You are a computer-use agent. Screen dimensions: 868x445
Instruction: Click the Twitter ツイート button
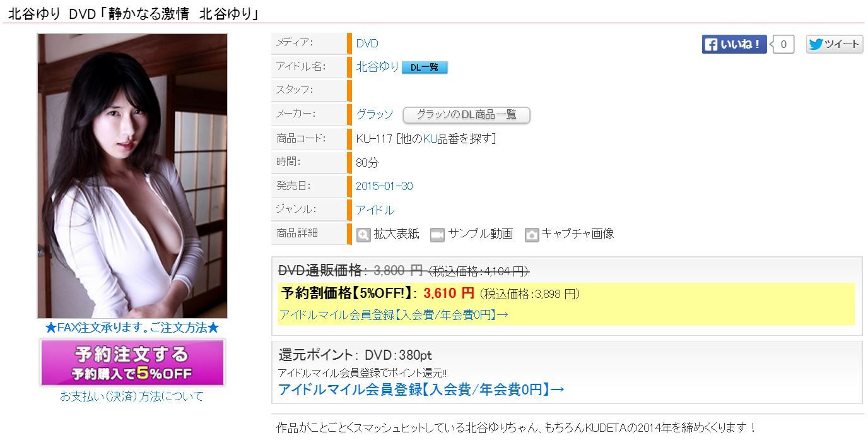tap(834, 44)
